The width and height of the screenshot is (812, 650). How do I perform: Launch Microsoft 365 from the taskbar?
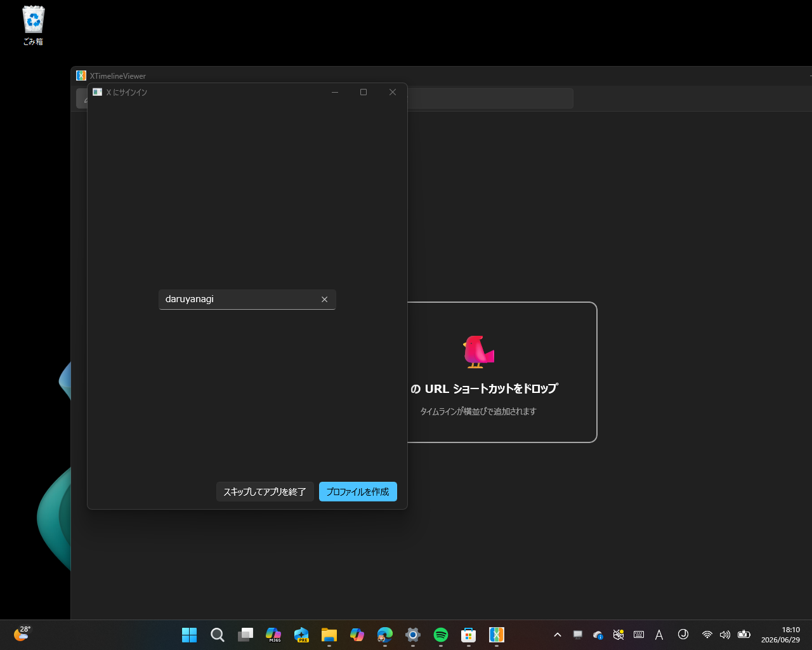pyautogui.click(x=273, y=635)
